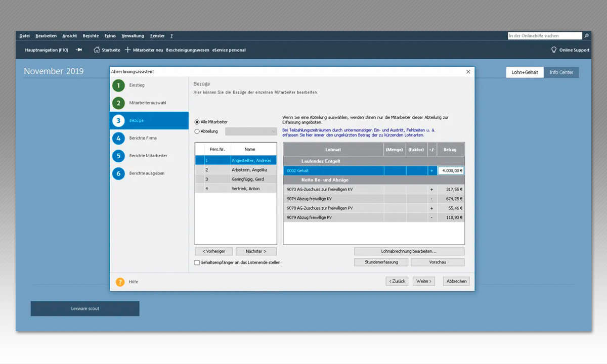Image resolution: width=607 pixels, height=364 pixels.
Task: Open the Ansicht menu
Action: (70, 36)
